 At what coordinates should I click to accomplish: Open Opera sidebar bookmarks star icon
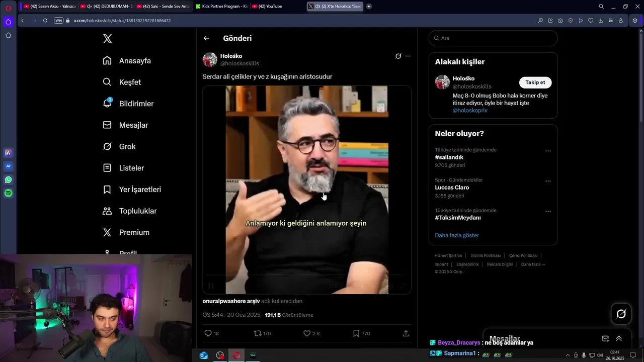tap(8, 35)
